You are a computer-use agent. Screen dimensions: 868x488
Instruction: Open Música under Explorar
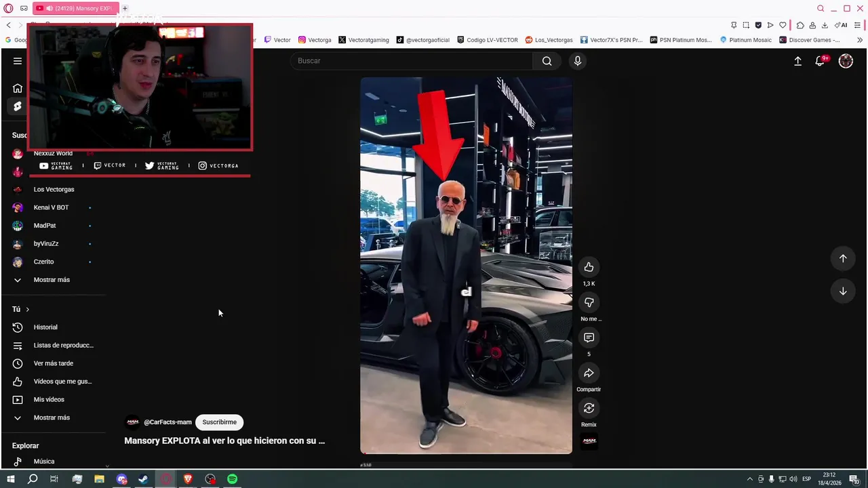coord(44,462)
